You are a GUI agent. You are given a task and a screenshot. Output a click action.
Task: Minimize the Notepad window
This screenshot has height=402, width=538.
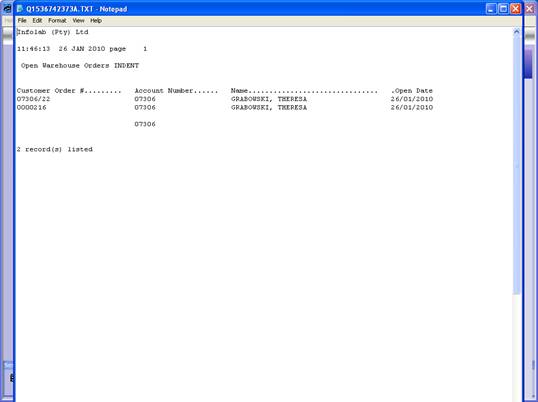point(491,9)
